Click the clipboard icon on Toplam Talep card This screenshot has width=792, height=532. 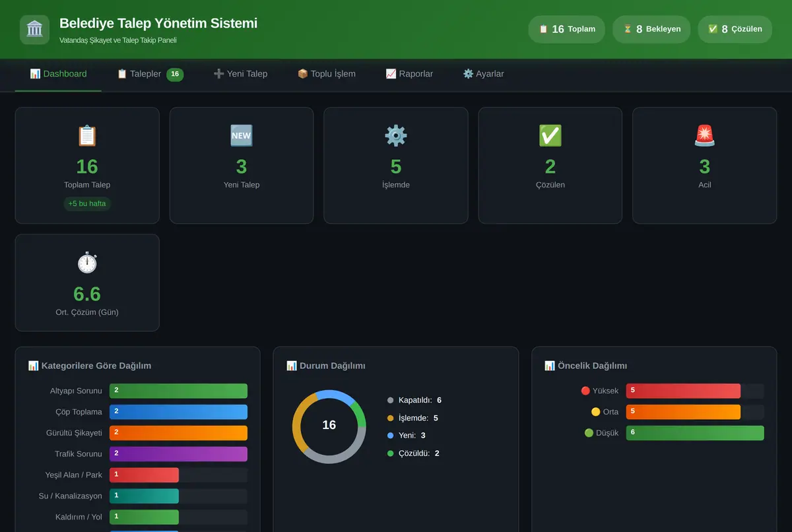tap(87, 135)
